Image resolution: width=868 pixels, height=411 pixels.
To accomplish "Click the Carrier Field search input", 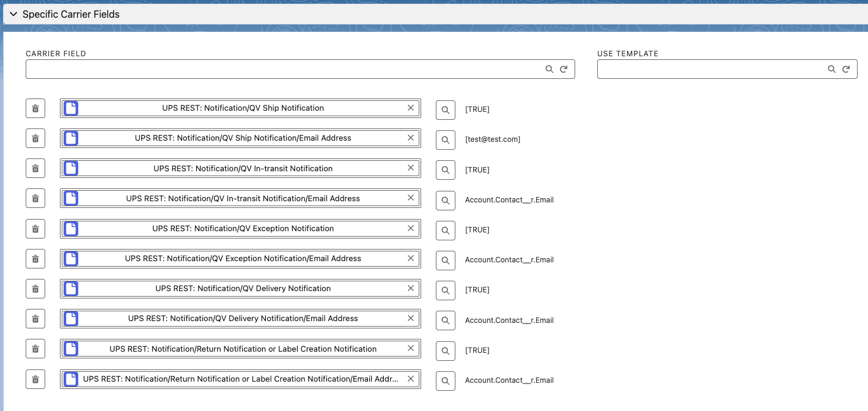I will click(281, 69).
